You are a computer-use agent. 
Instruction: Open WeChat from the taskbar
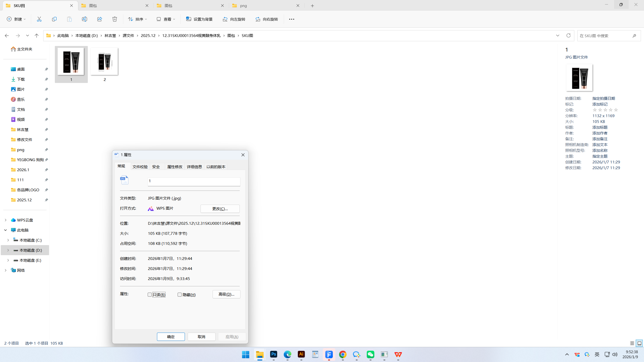[x=371, y=354]
